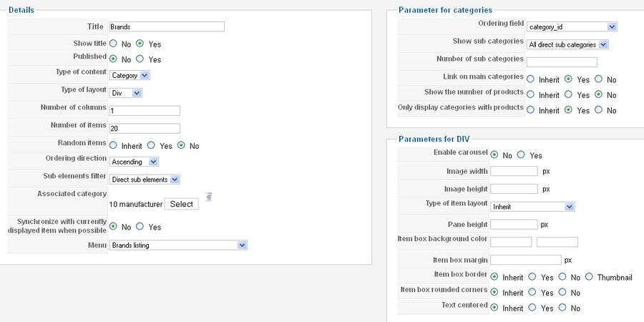Open the Type of layout Div dropdown
Viewport: 644px width, 322px height.
click(x=126, y=93)
